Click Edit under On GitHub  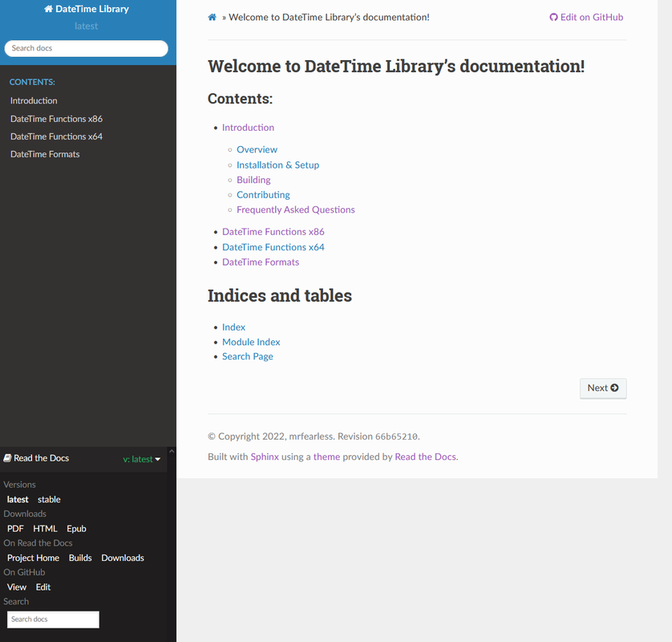(x=43, y=587)
